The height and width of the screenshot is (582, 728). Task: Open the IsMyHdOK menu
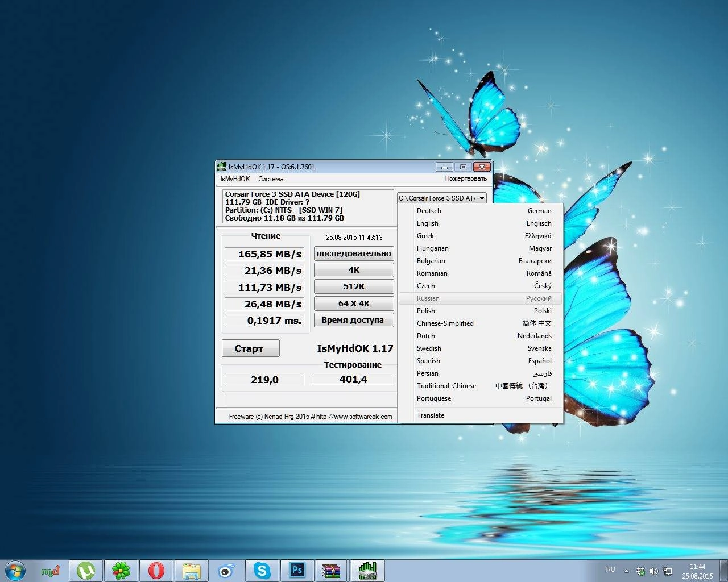tap(235, 178)
